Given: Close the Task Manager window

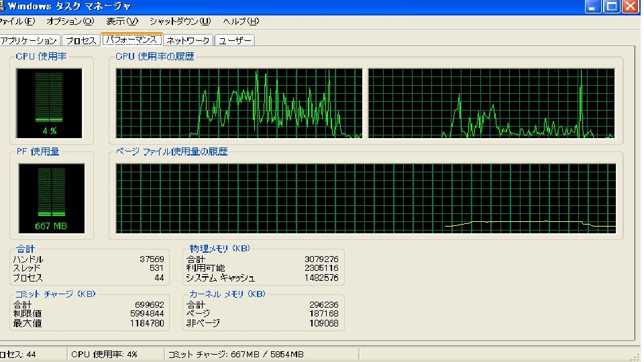Looking at the screenshot, I should 631,6.
